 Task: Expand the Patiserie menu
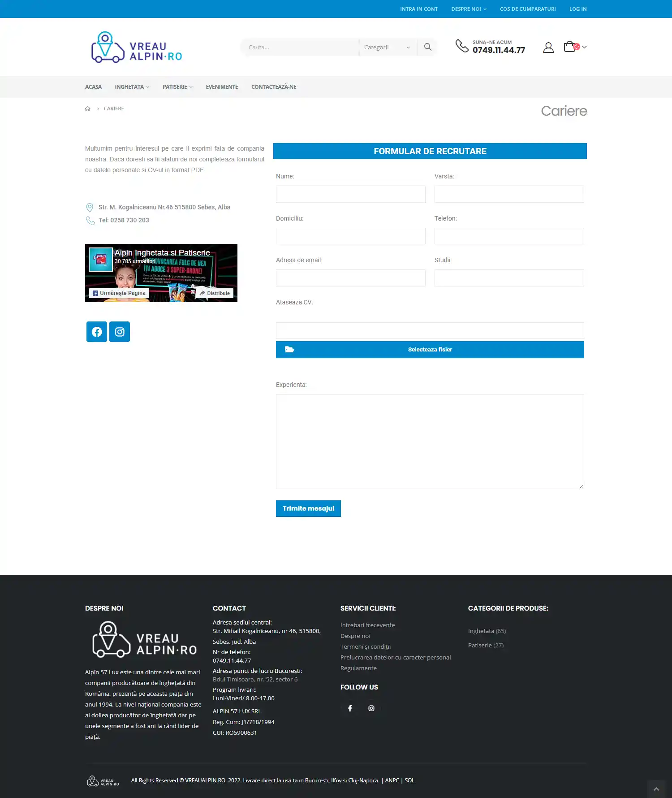click(177, 87)
